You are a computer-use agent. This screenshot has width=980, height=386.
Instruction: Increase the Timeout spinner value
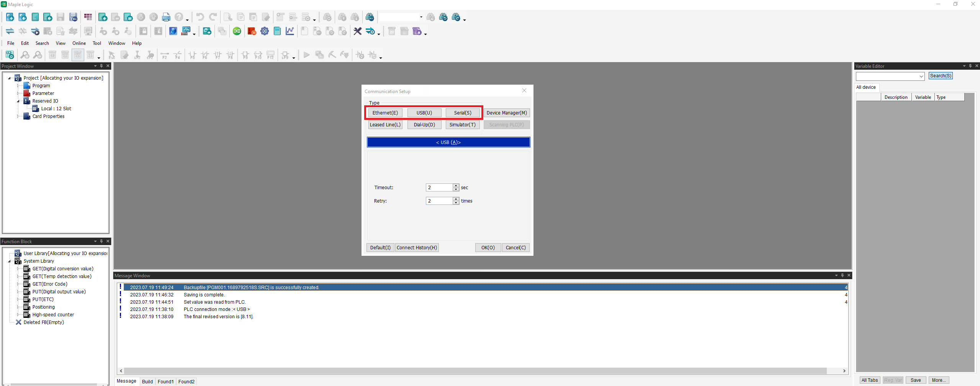(x=456, y=186)
